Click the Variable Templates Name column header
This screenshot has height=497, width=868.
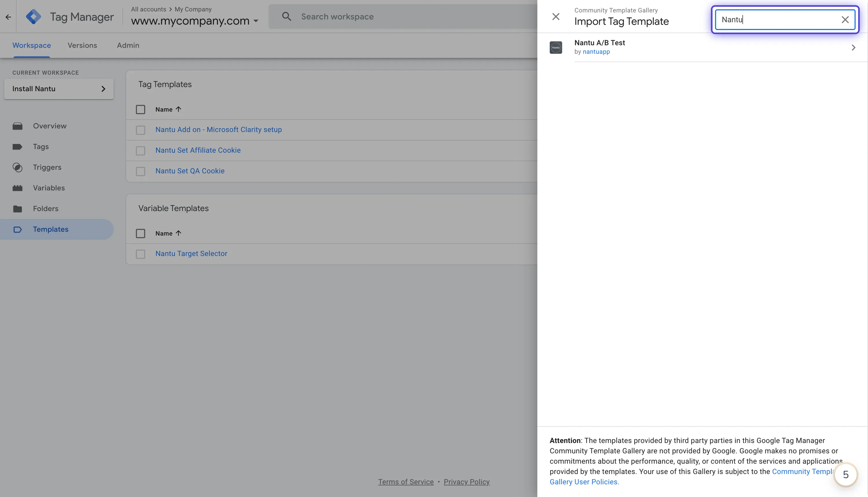coord(164,233)
